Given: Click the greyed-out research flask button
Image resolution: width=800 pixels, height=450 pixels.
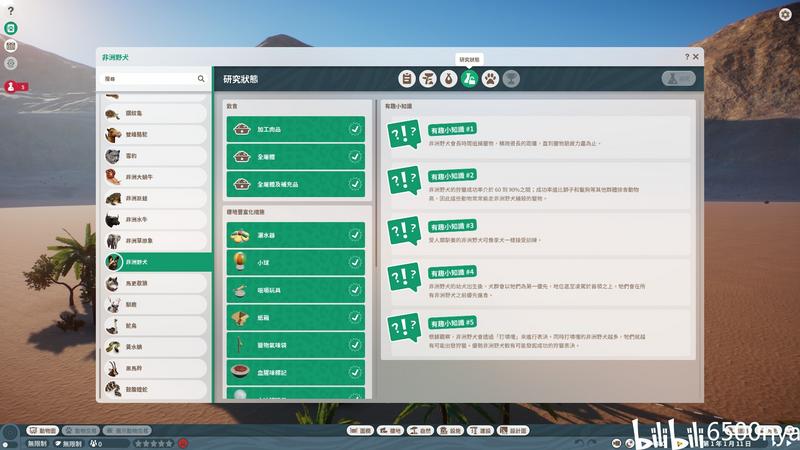Looking at the screenshot, I should tap(679, 79).
